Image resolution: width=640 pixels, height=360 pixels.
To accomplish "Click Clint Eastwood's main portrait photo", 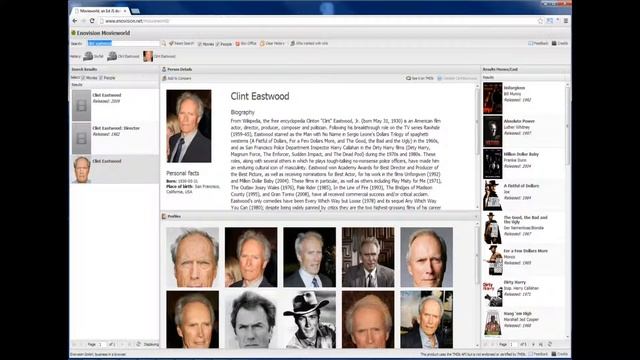I will pyautogui.click(x=189, y=126).
